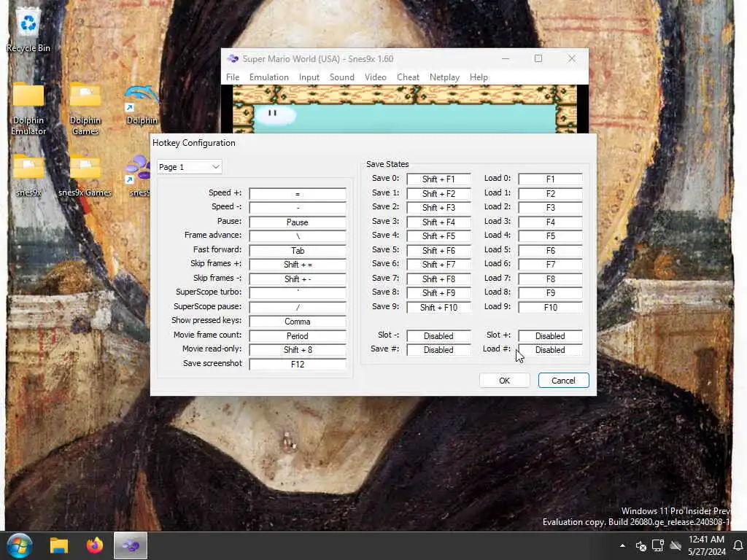Click the Speed + hotkey field

pyautogui.click(x=298, y=194)
